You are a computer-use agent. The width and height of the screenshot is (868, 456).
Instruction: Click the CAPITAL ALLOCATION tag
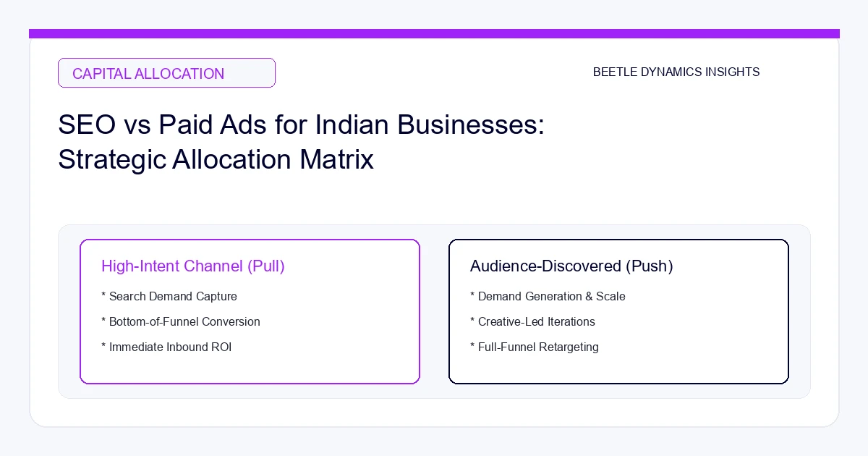166,73
